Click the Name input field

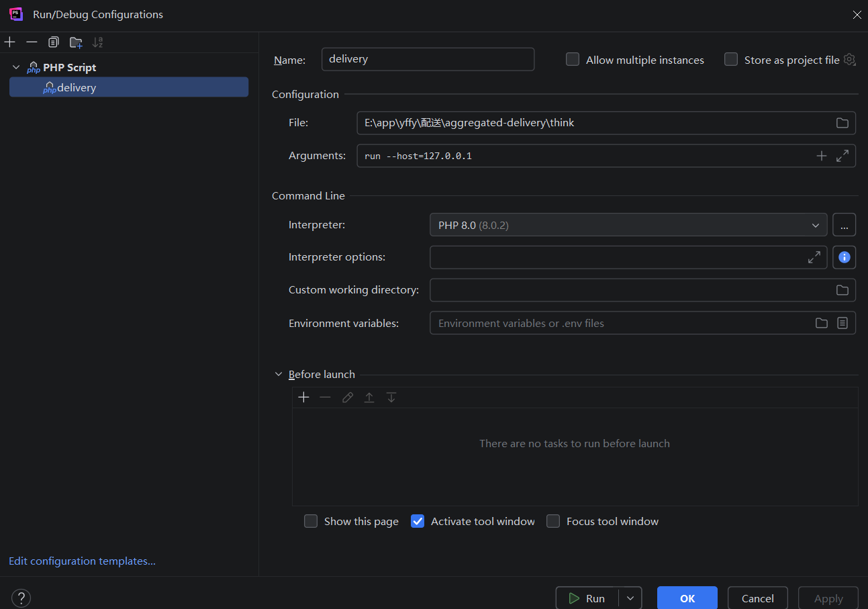428,59
